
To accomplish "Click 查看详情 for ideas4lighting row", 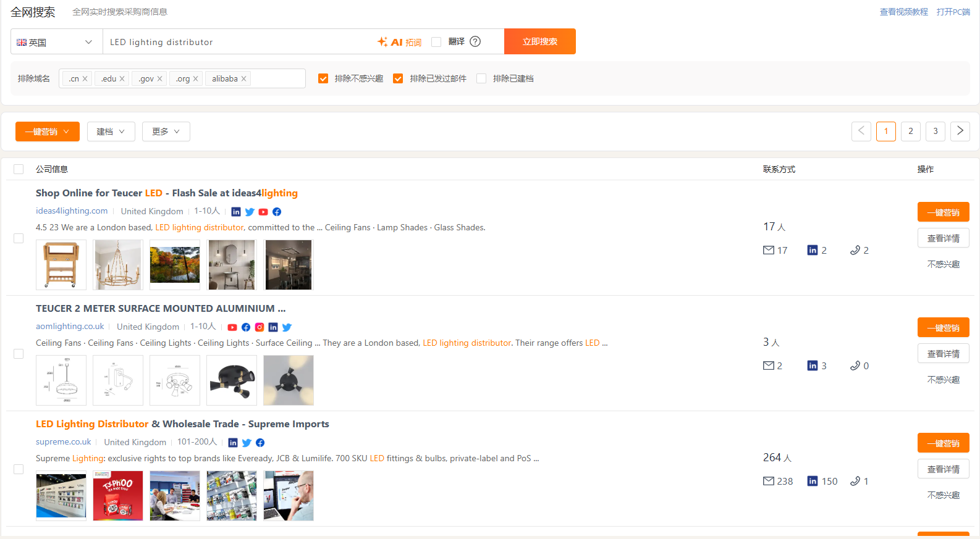I will tap(944, 238).
